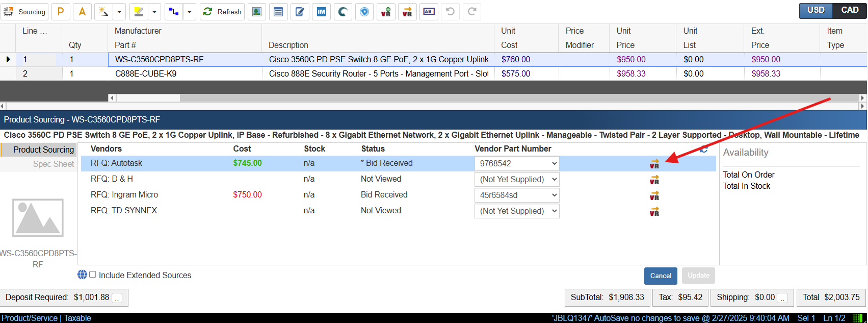Click the blue IM toolbar icon
The image size is (868, 323).
pyautogui.click(x=322, y=12)
